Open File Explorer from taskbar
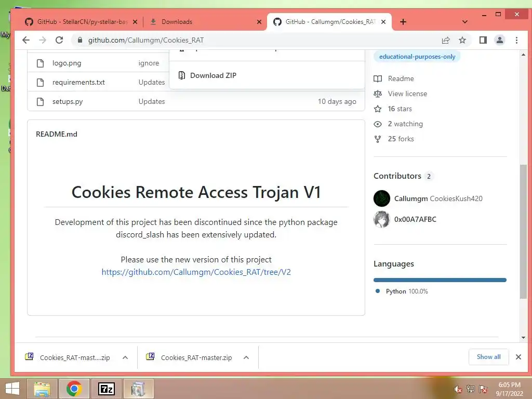The height and width of the screenshot is (399, 532). tap(42, 389)
